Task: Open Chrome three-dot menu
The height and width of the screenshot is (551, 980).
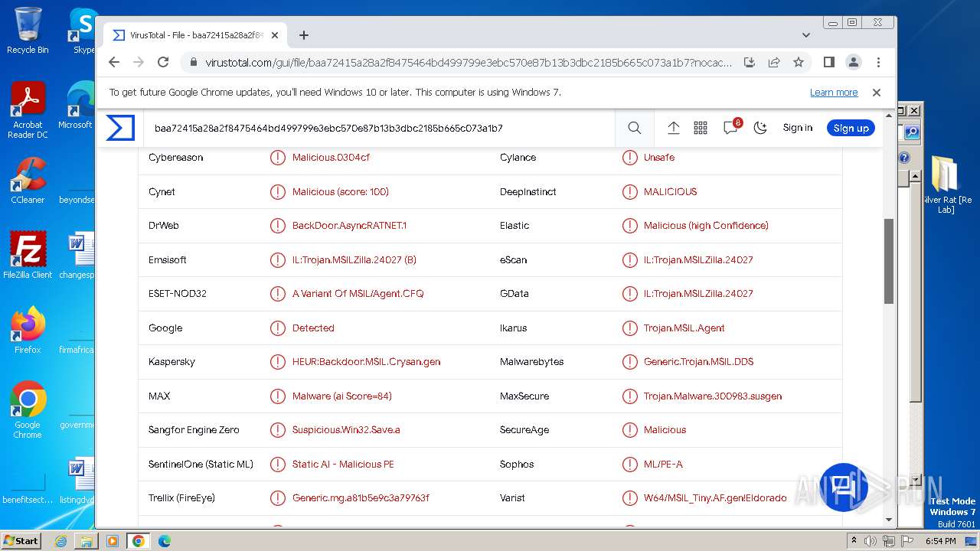Action: click(x=878, y=62)
